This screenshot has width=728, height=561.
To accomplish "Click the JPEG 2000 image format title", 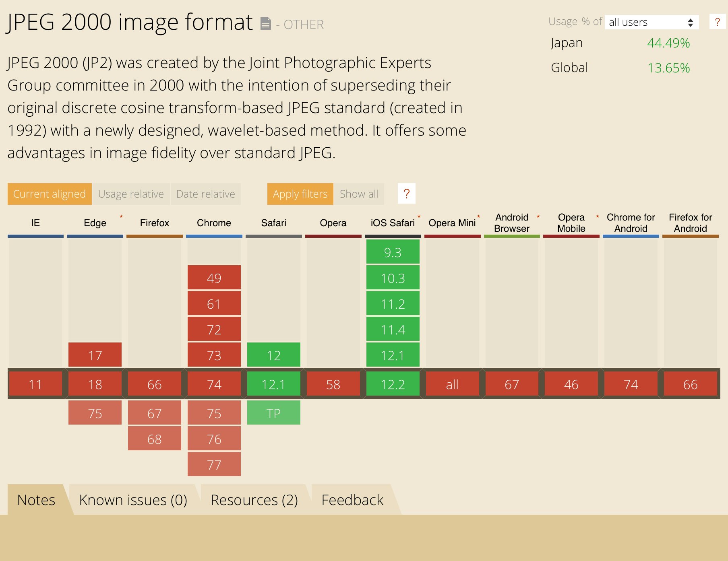I will pos(130,22).
